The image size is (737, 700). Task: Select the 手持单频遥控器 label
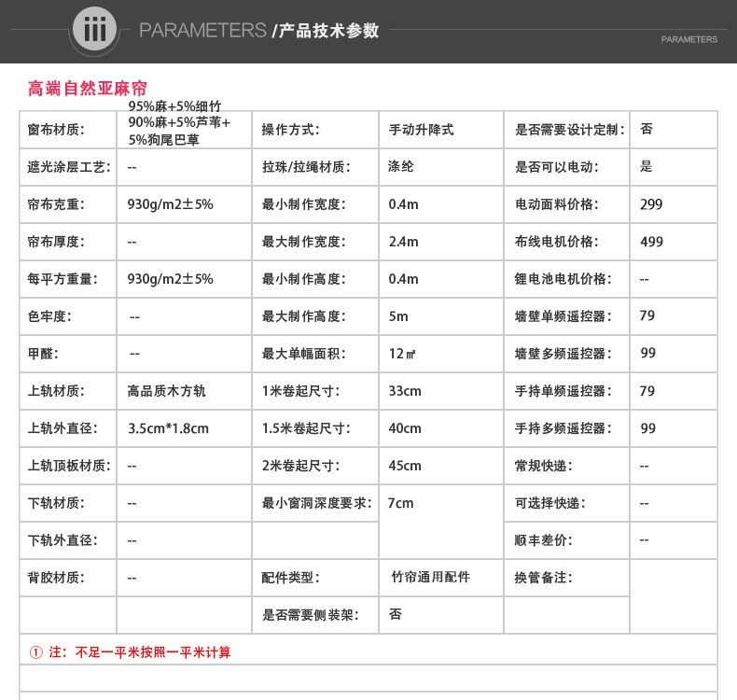pyautogui.click(x=563, y=391)
